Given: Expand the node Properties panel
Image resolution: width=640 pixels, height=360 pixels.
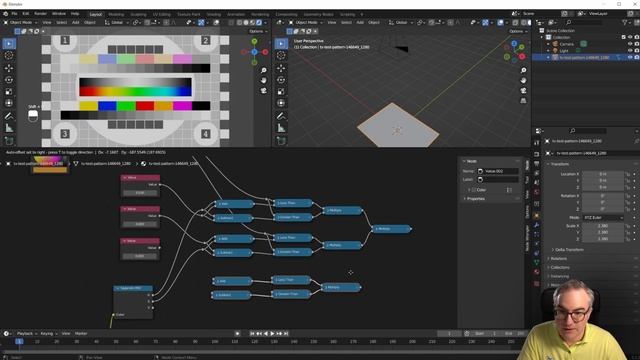Looking at the screenshot, I should coord(476,199).
